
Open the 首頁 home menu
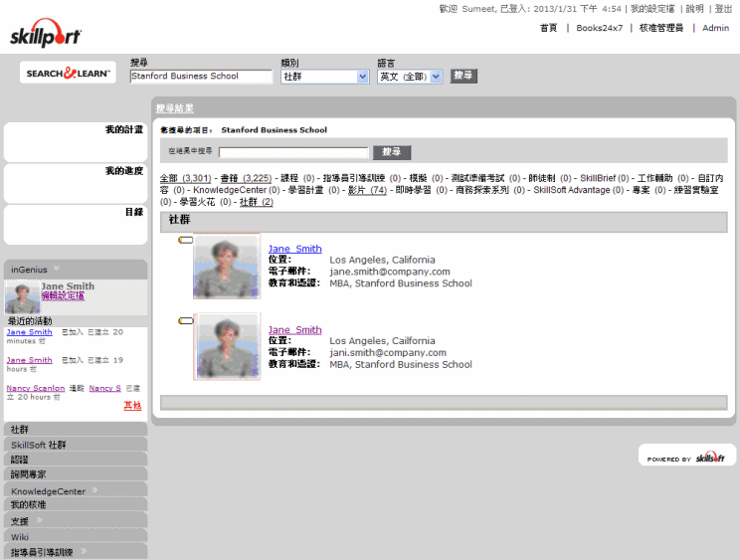[x=548, y=28]
